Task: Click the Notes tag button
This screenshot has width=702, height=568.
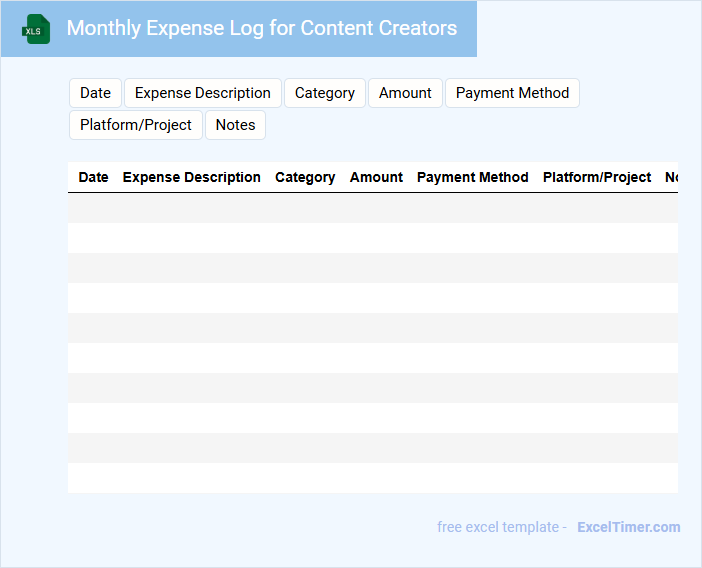Action: [x=235, y=125]
